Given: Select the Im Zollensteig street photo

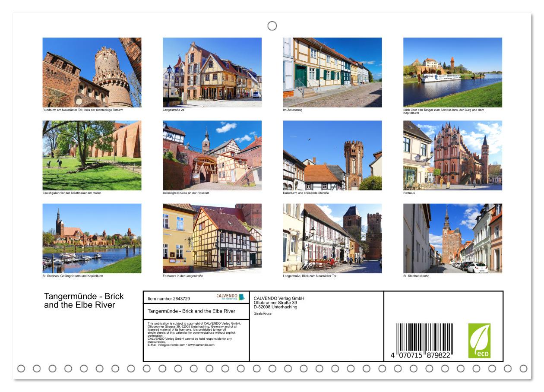Looking at the screenshot, I should [332, 73].
